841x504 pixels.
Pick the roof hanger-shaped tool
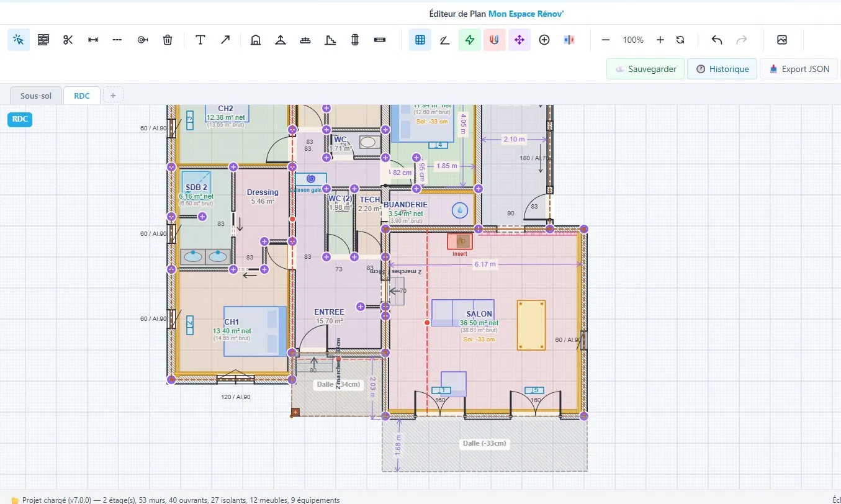point(281,40)
